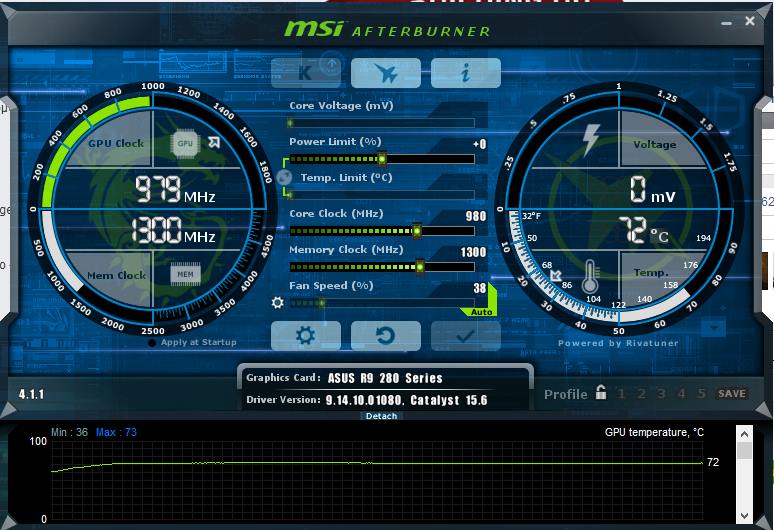Click the ASUS R9 280 Series text
Screen dimensions: 774x530
coord(385,378)
